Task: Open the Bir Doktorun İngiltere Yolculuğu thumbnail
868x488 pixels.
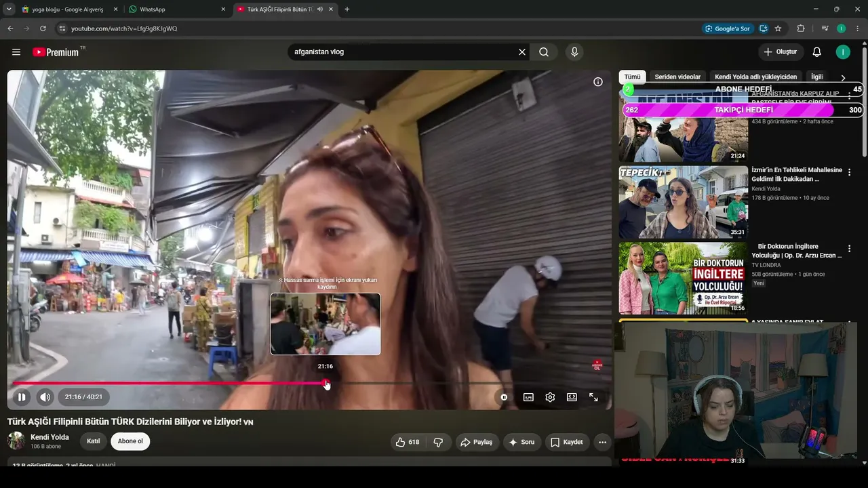Action: pyautogui.click(x=684, y=279)
